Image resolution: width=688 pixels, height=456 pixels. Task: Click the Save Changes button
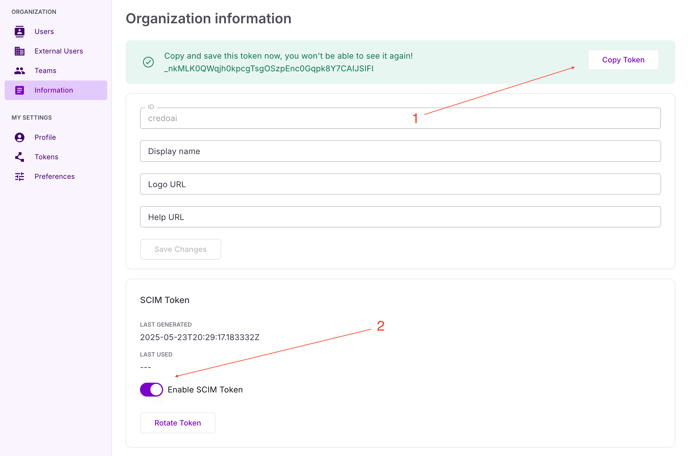180,249
